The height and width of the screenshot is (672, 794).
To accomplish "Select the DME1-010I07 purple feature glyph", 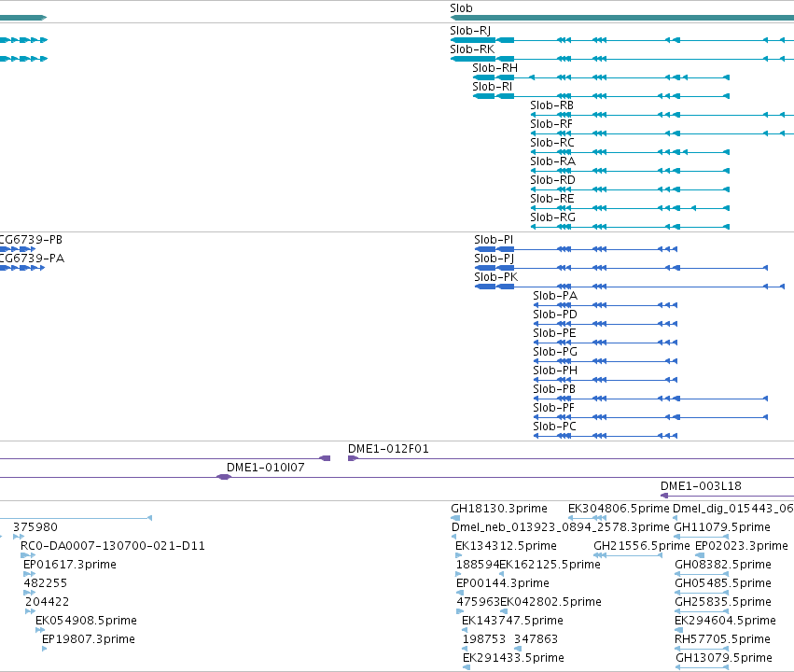I will [x=224, y=477].
